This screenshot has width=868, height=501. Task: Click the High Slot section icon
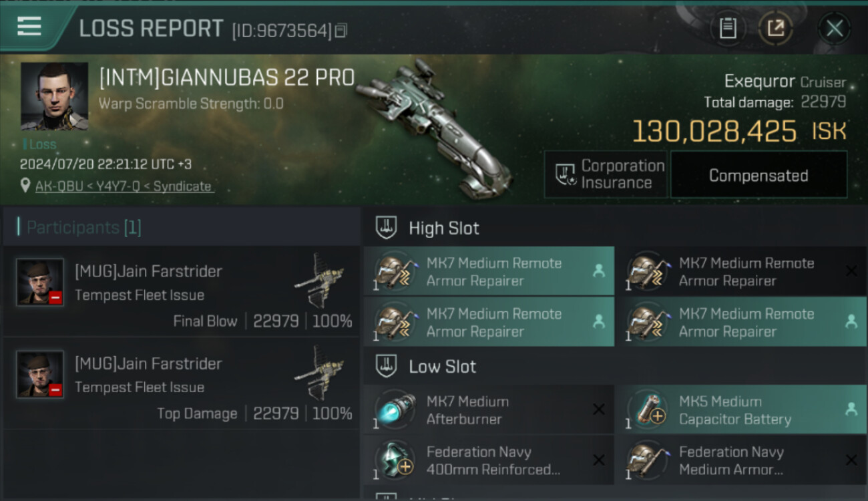tap(387, 228)
